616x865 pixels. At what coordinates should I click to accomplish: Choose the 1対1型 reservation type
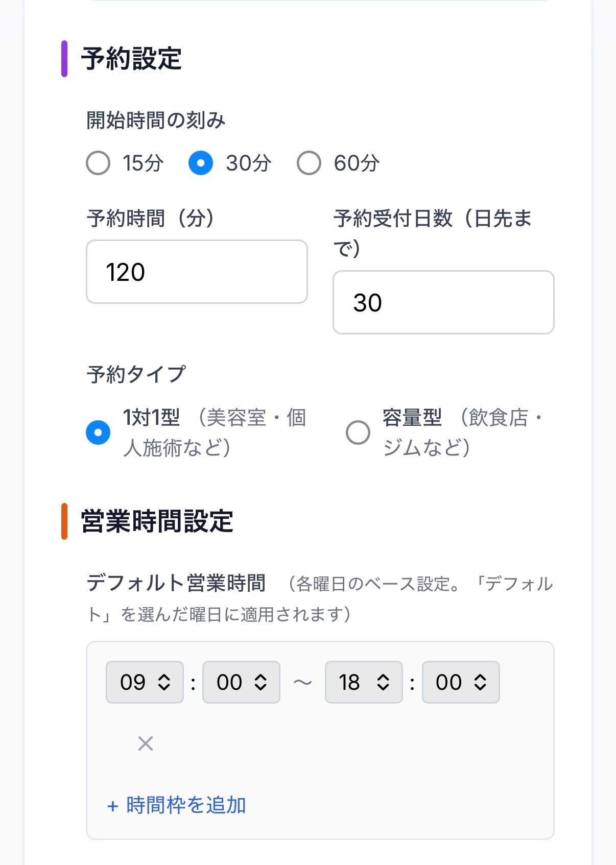(98, 433)
